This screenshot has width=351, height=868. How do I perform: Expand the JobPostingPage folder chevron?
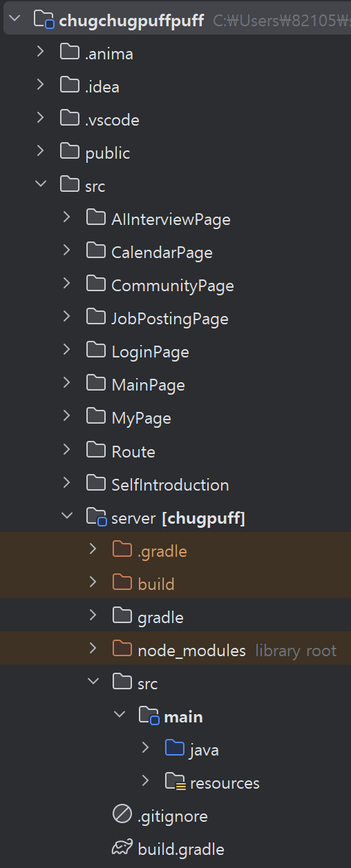point(67,317)
